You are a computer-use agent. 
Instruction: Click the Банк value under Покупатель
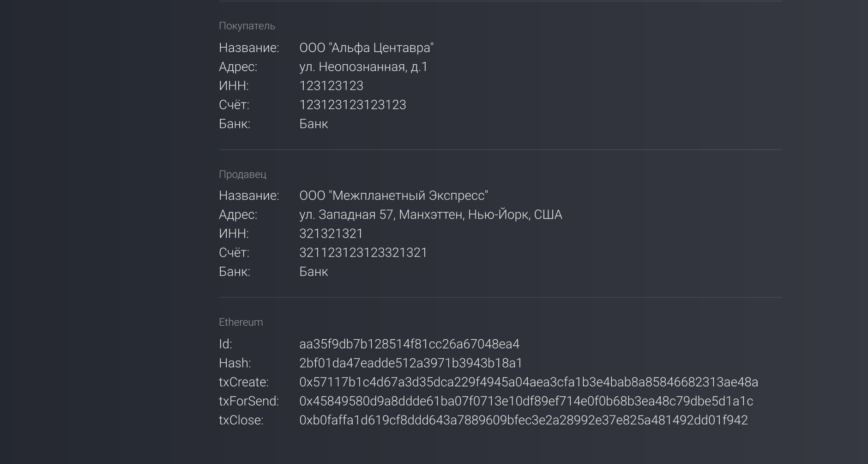pyautogui.click(x=313, y=124)
